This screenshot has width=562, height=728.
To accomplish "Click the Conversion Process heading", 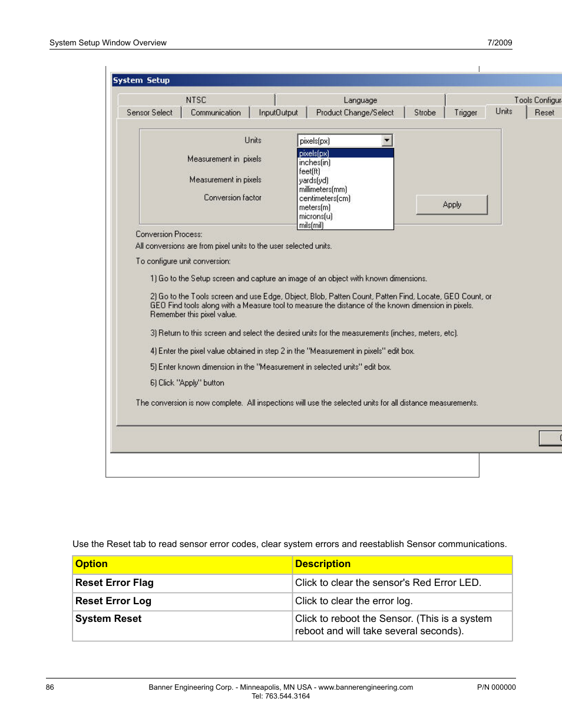I will pos(169,234).
